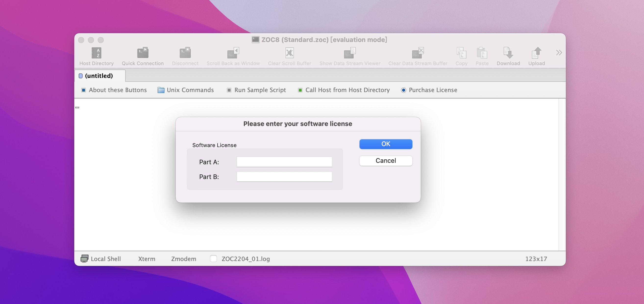Toggle the ZOC2204_01.log logging checkbox
The image size is (644, 304).
213,258
